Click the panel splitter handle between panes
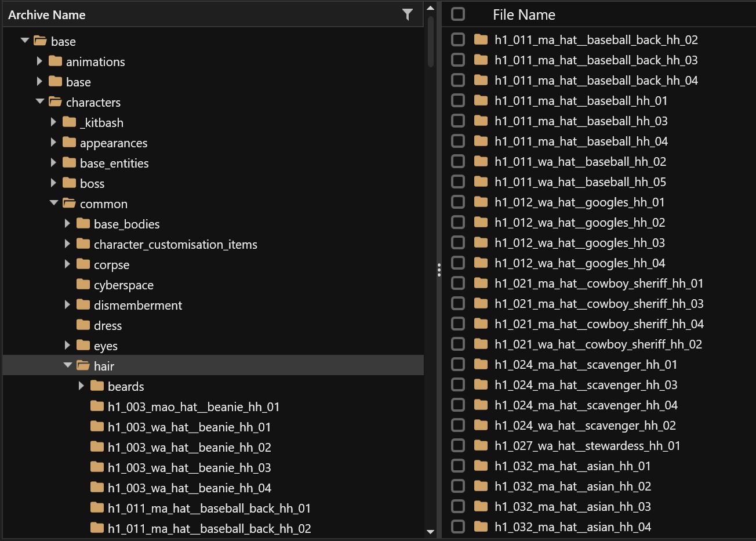This screenshot has width=756, height=541. pos(439,270)
